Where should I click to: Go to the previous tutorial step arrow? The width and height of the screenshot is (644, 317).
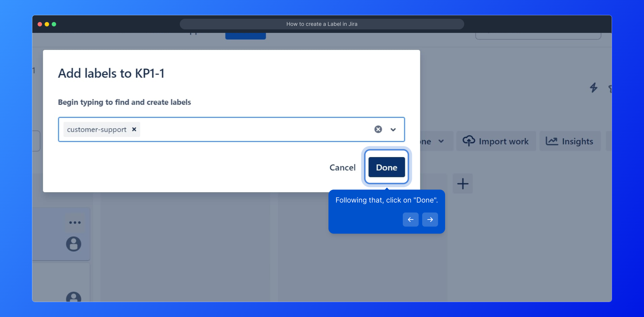tap(410, 220)
